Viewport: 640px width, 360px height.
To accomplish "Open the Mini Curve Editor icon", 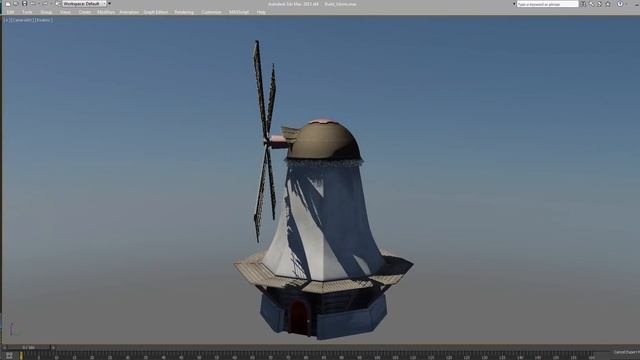I will [x=9, y=356].
